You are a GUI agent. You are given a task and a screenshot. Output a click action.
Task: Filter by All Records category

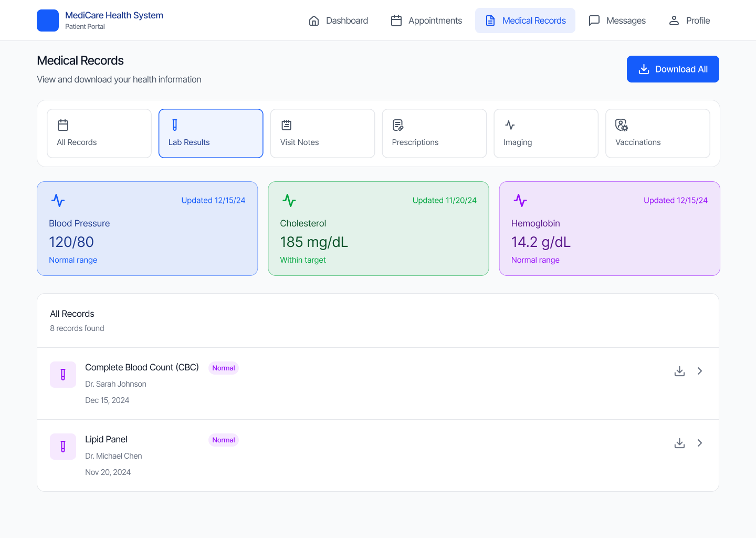pyautogui.click(x=99, y=133)
